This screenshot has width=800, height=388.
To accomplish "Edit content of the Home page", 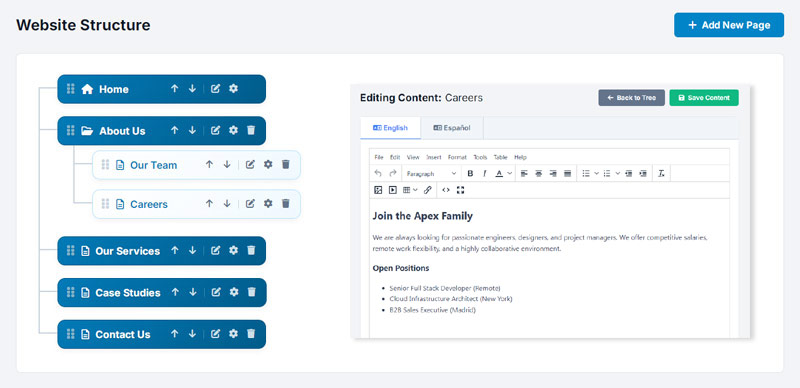I will click(215, 89).
